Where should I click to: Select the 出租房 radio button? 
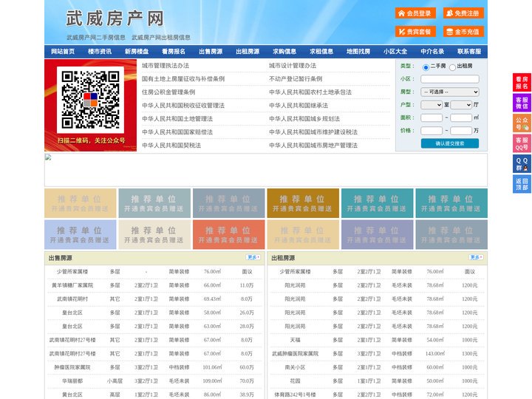tap(452, 67)
